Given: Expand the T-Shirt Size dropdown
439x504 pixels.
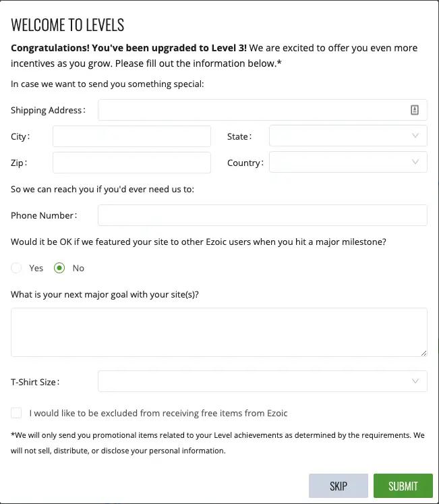Looking at the screenshot, I should pos(262,381).
